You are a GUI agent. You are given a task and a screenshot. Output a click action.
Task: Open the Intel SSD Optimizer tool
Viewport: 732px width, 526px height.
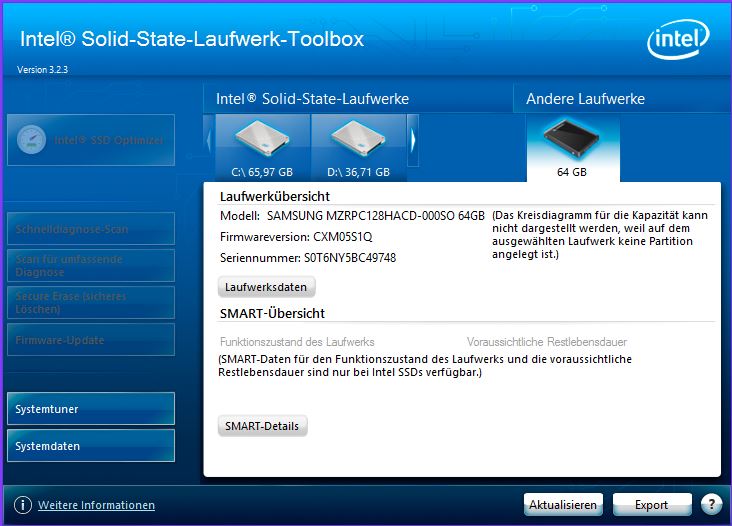[91, 140]
